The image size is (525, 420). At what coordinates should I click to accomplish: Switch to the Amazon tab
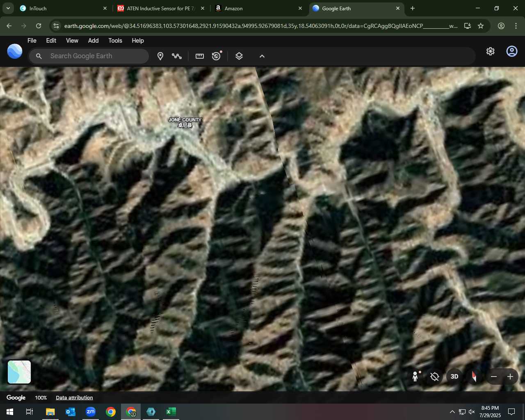coord(259,8)
